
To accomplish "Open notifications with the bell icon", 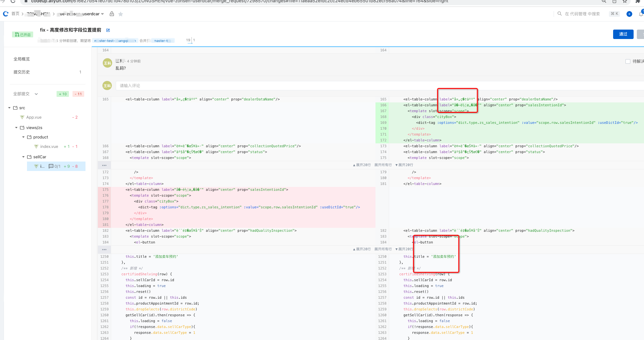I will 641,14.
